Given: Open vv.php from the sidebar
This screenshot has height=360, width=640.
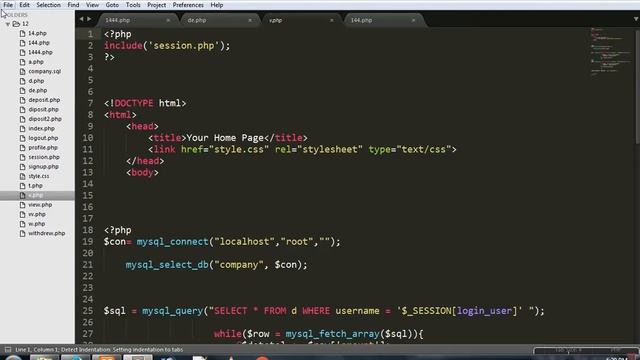Looking at the screenshot, I should coord(37,214).
